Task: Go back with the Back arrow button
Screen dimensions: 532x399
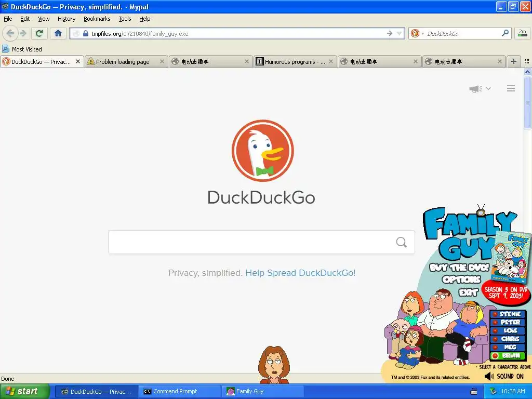Action: tap(10, 33)
